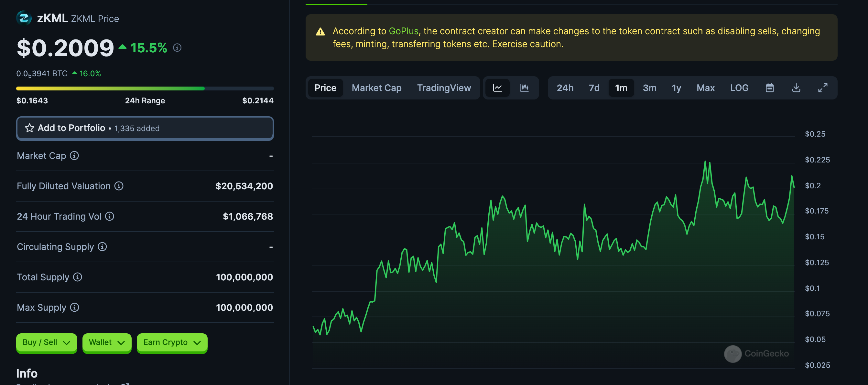Screen dimensions: 868x385
Task: Star zKML via Add to Portfolio
Action: click(x=29, y=128)
